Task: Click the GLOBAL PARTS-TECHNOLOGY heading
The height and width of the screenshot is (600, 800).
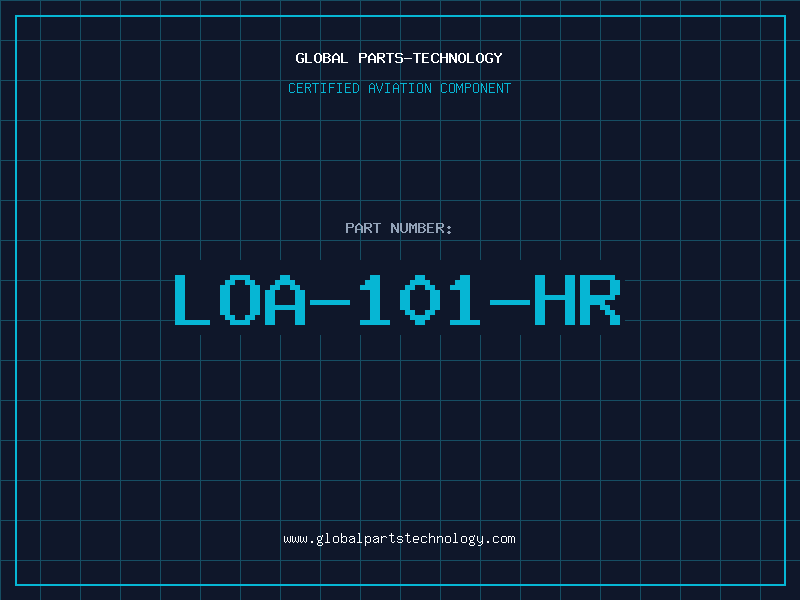Action: coord(399,58)
